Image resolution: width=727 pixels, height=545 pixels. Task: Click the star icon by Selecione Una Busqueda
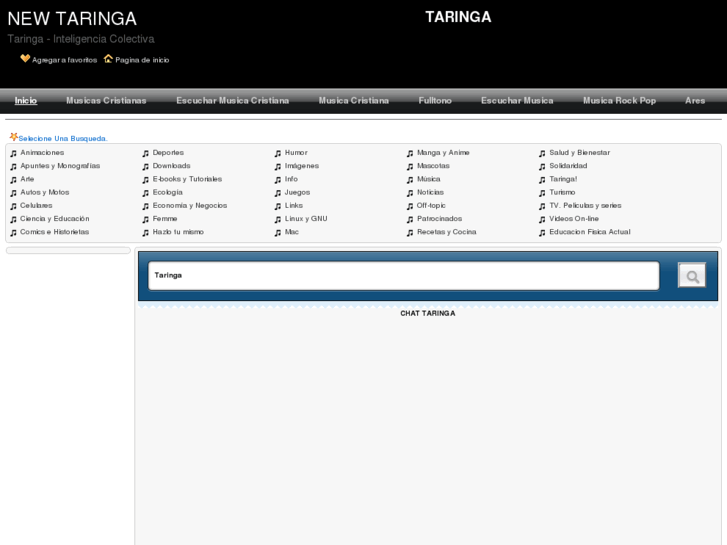13,138
